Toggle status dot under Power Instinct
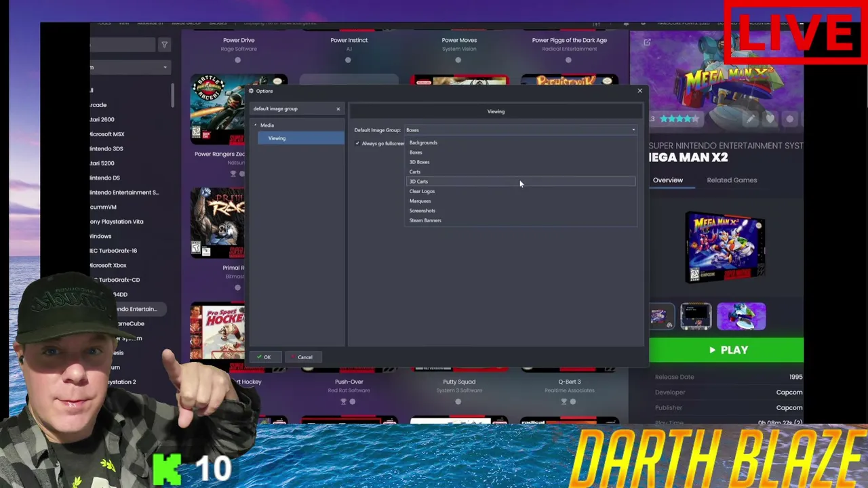The image size is (868, 488). [348, 60]
